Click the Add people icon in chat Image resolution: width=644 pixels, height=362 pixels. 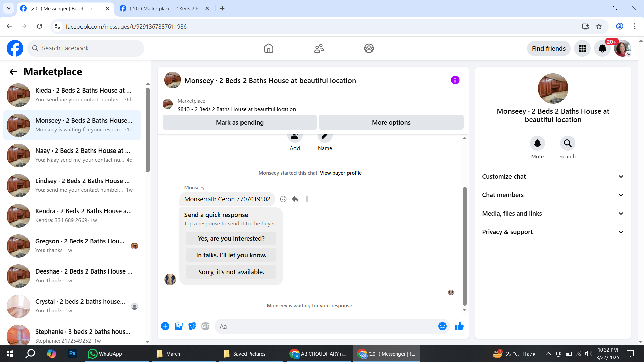[294, 137]
